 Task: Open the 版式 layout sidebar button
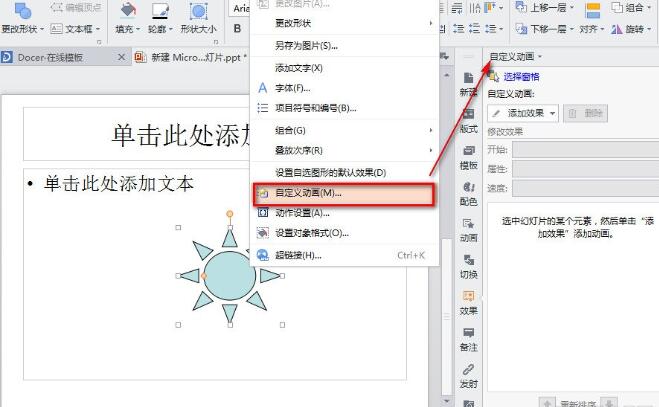coord(468,121)
